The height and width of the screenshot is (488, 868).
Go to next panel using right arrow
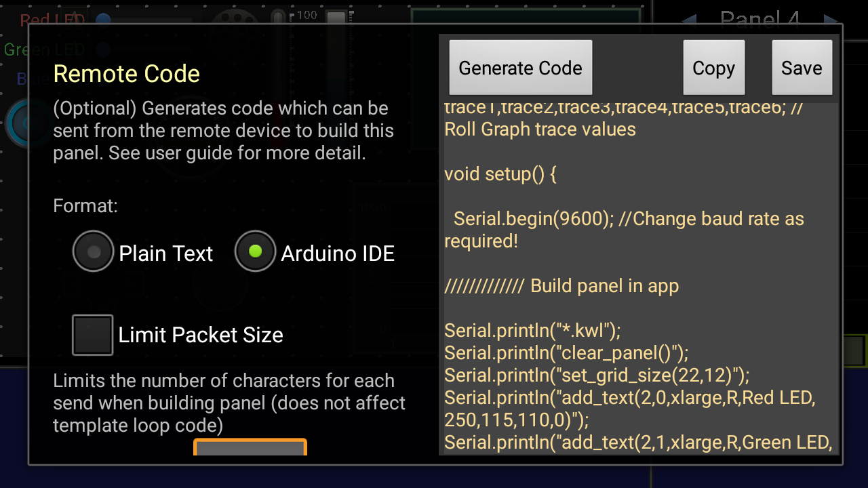tap(830, 19)
